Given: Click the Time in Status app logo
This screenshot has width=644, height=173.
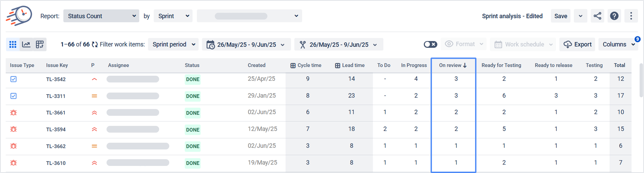Looking at the screenshot, I should (19, 15).
